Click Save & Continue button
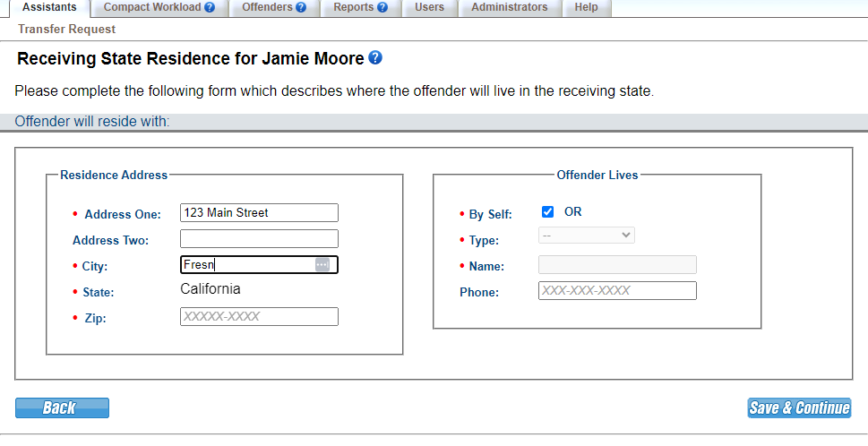The image size is (868, 446). [x=799, y=407]
